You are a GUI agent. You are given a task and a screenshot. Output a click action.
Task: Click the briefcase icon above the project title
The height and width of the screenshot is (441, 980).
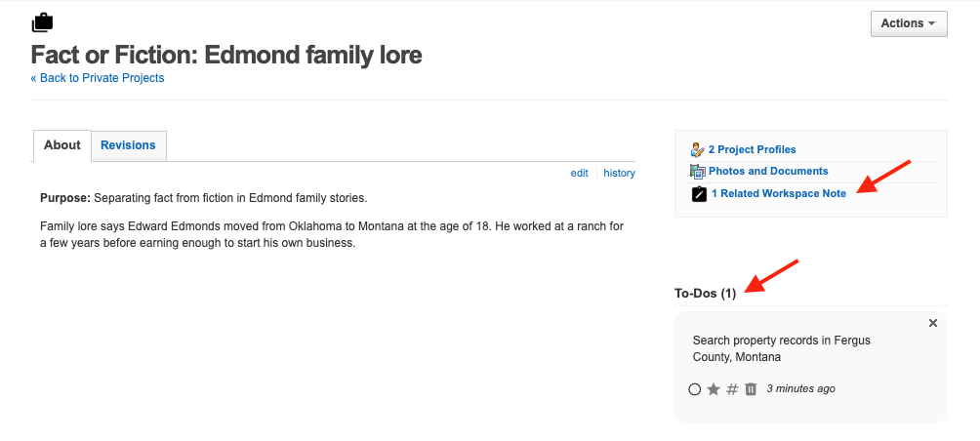(x=42, y=22)
